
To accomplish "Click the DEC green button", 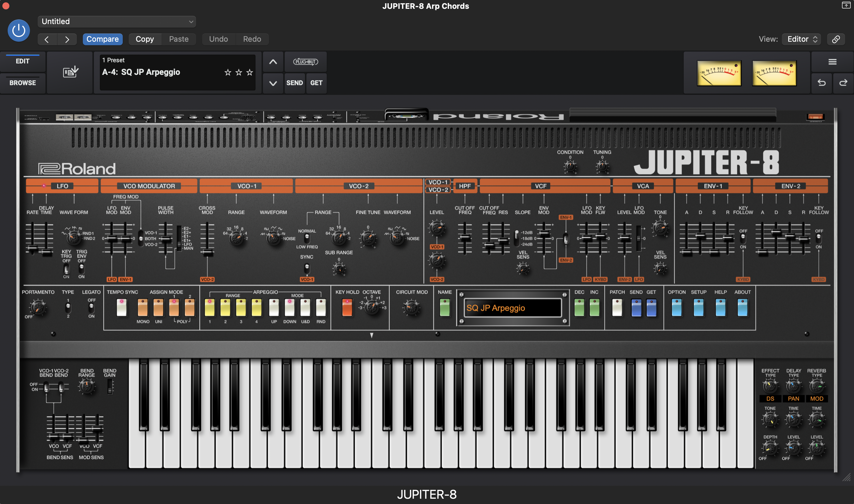I will pos(579,307).
